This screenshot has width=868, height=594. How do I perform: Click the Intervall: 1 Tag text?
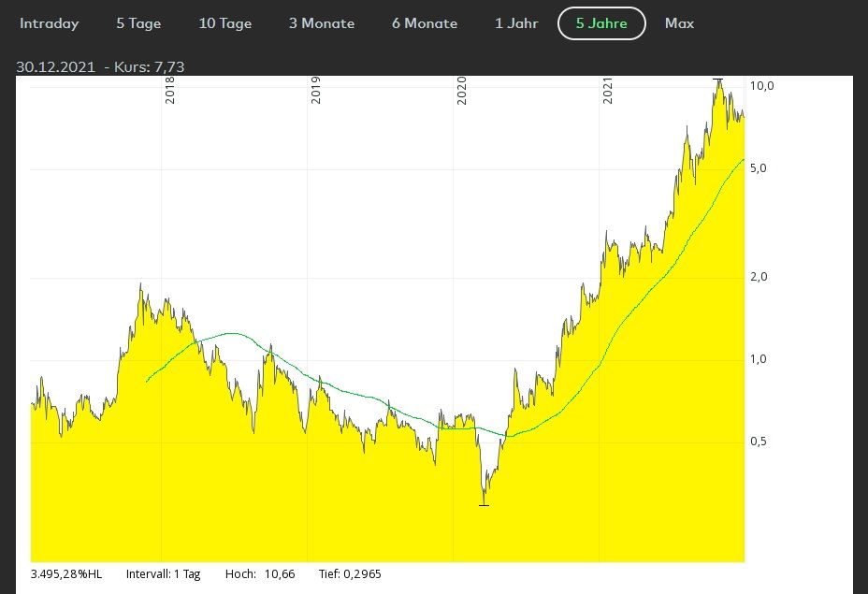click(163, 573)
